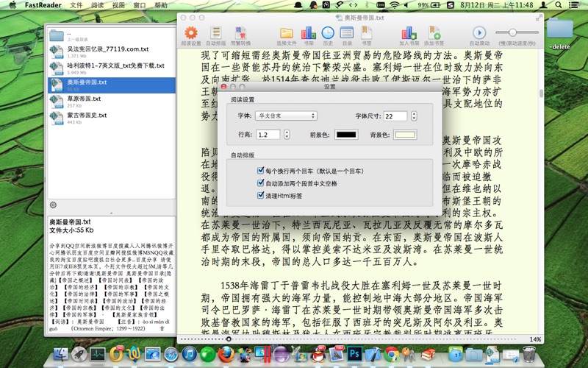This screenshot has height=368, width=588.
Task: Open the FastReader application menu
Action: point(43,5)
